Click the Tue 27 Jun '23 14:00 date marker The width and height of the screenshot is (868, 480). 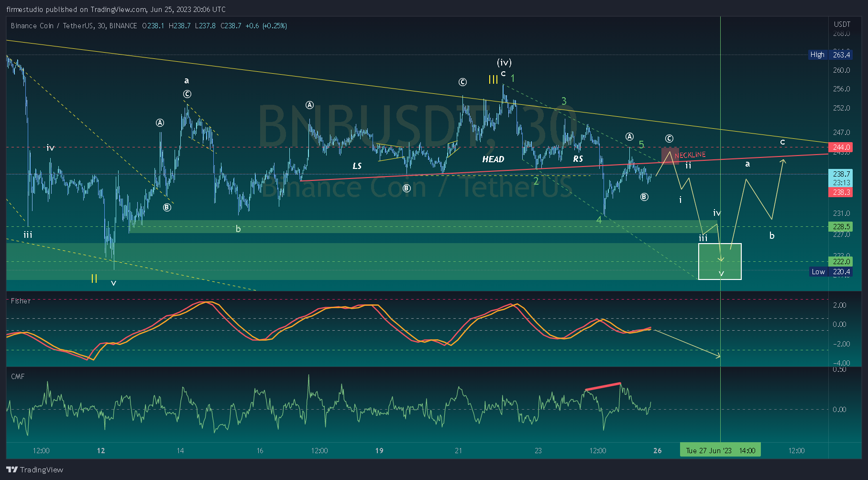(x=720, y=450)
